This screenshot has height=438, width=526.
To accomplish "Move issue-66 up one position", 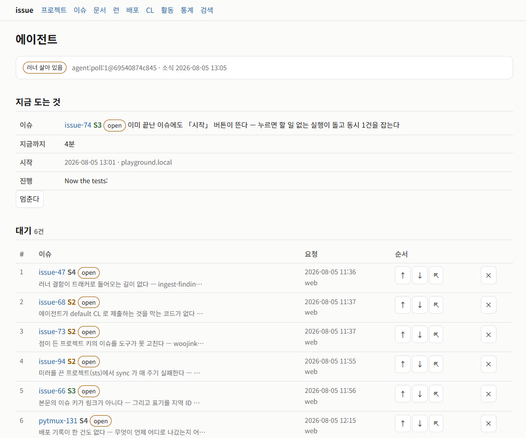I will click(x=403, y=394).
